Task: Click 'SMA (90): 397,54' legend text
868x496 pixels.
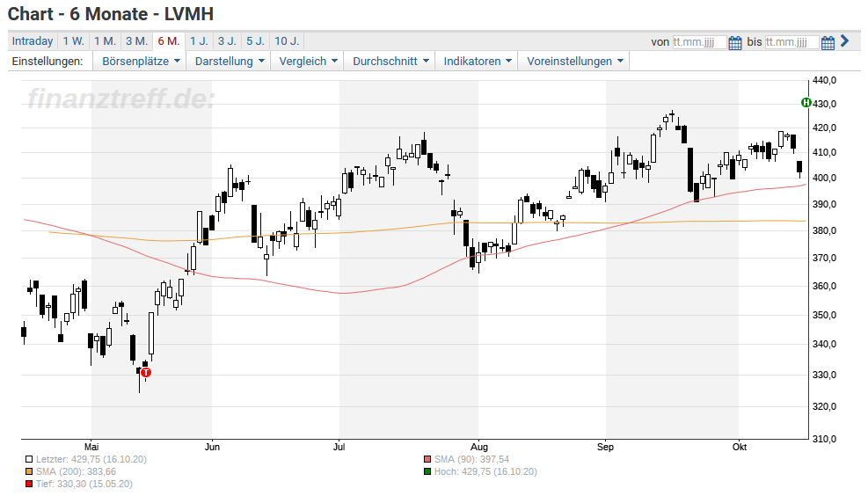Action: point(471,459)
